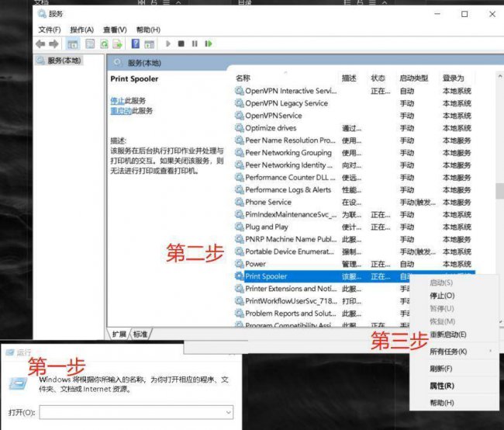Switch to the 扩展 tab

coord(119,334)
